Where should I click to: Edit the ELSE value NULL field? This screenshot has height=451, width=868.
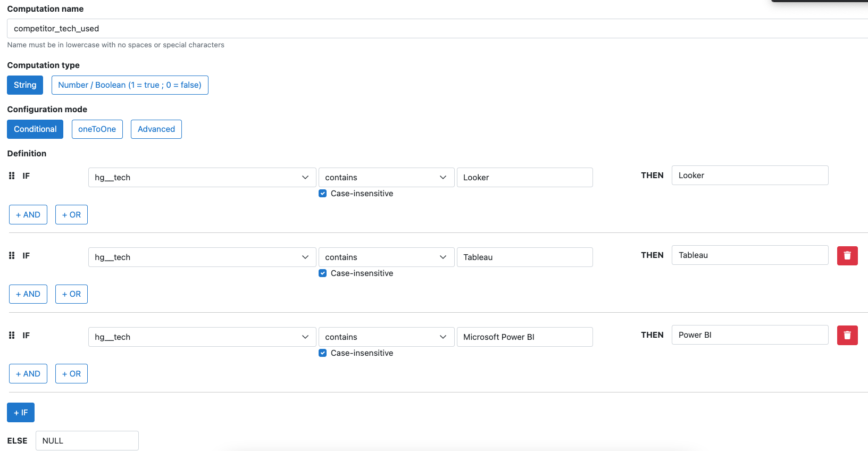(x=87, y=440)
